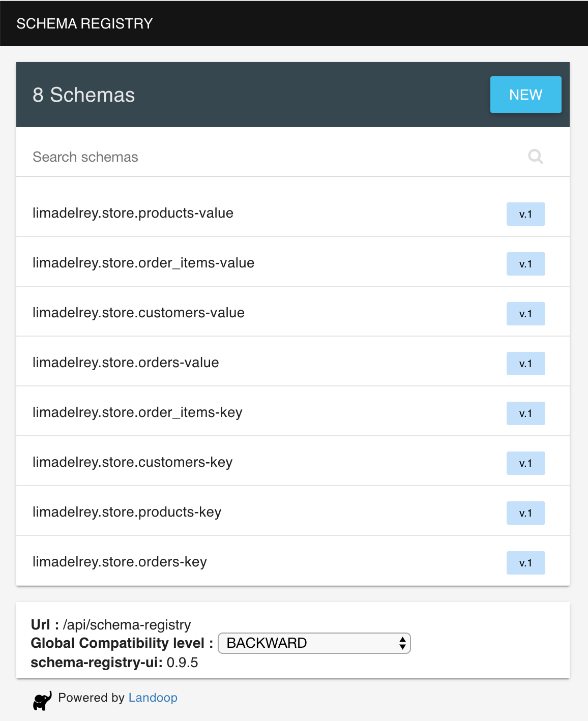Click the v.1 badge for products-value
The width and height of the screenshot is (588, 721).
(x=525, y=214)
